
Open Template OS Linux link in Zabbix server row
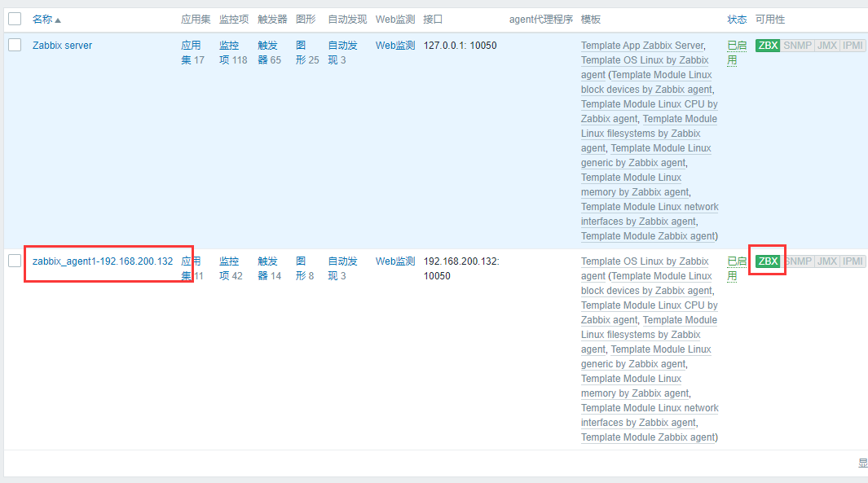(645, 60)
